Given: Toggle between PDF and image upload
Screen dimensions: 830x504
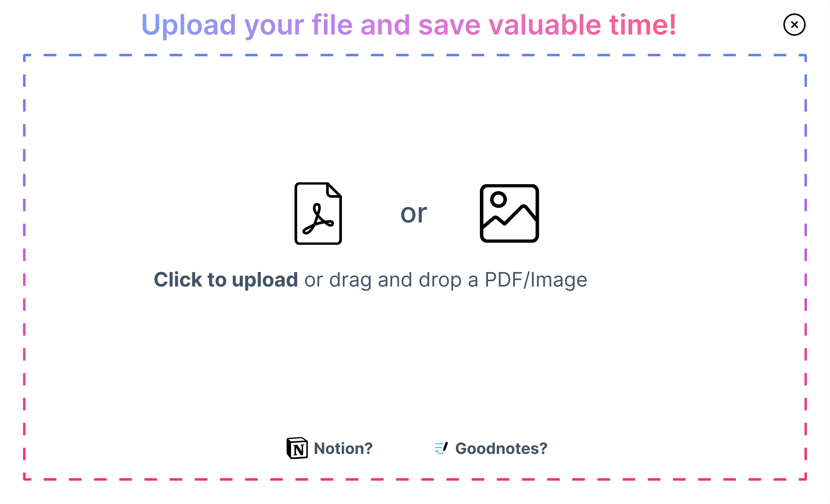Looking at the screenshot, I should click(413, 212).
